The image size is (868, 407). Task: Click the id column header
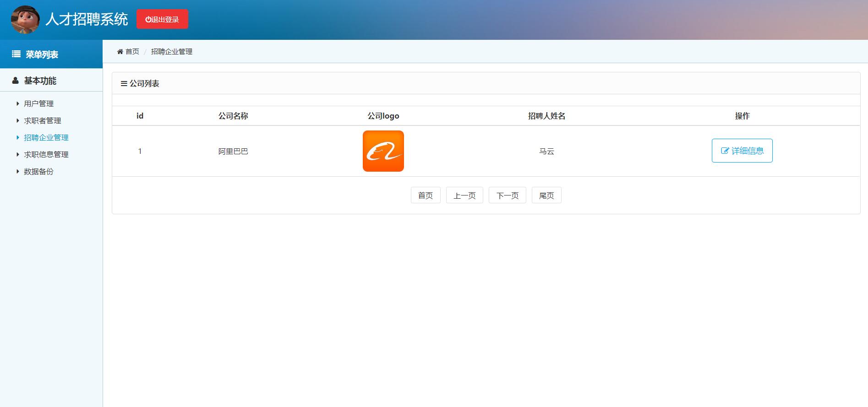(x=140, y=116)
